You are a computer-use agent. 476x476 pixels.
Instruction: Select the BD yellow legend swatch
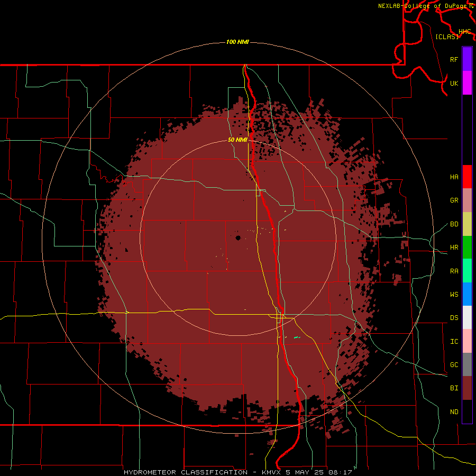coord(467,224)
